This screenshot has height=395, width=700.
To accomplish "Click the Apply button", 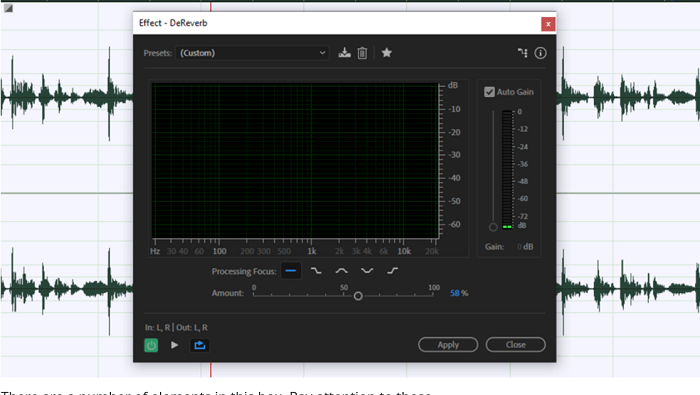I will click(x=448, y=345).
